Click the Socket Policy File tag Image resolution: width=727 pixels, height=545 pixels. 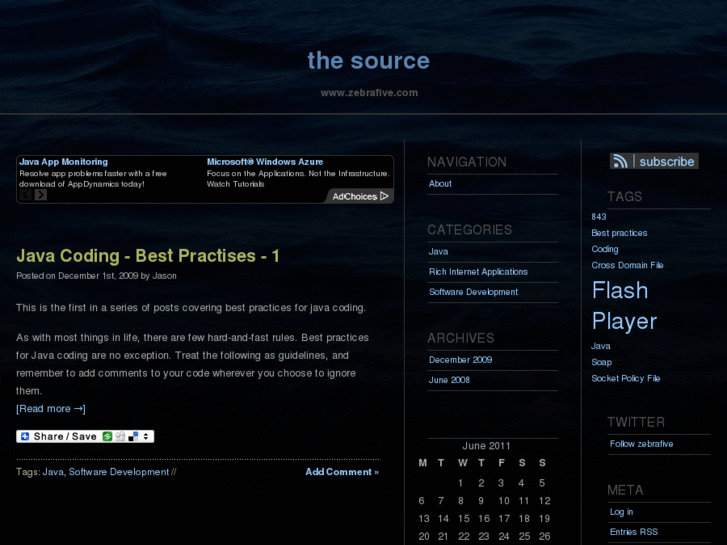click(625, 378)
